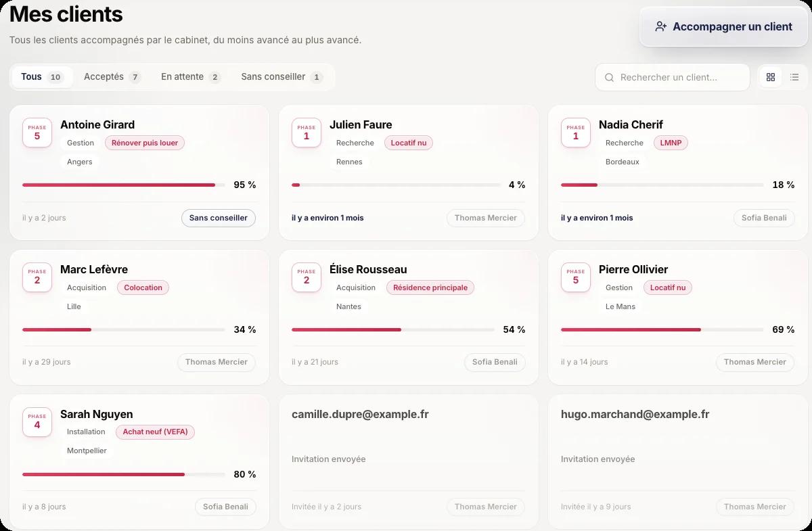This screenshot has width=812, height=531.
Task: Open Julien Faure client name
Action: tap(361, 124)
